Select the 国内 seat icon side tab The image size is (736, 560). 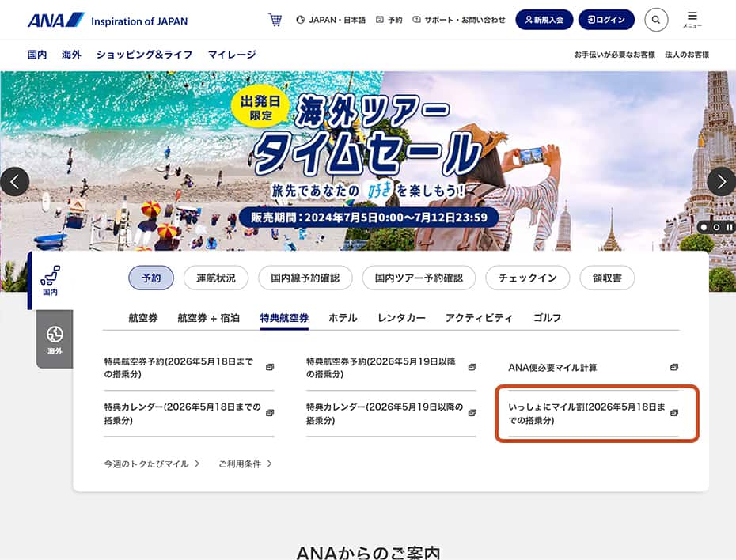pyautogui.click(x=50, y=281)
